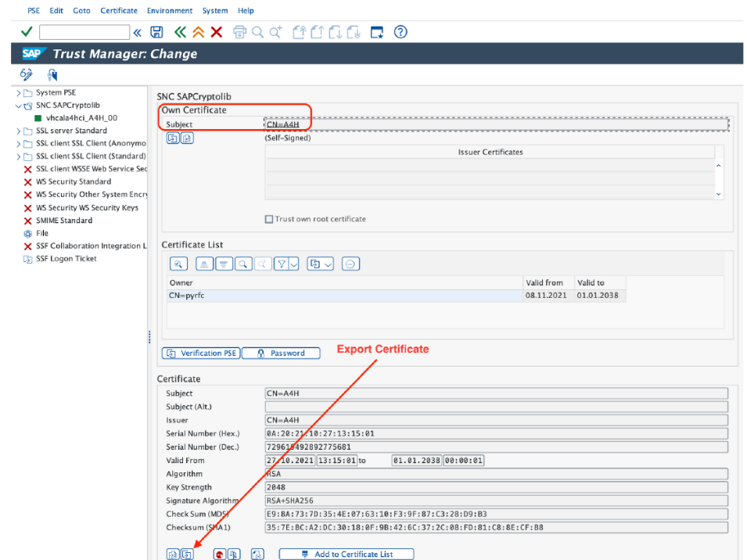This screenshot has height=560, width=747.
Task: Open the Certificate menu
Action: pyautogui.click(x=118, y=11)
